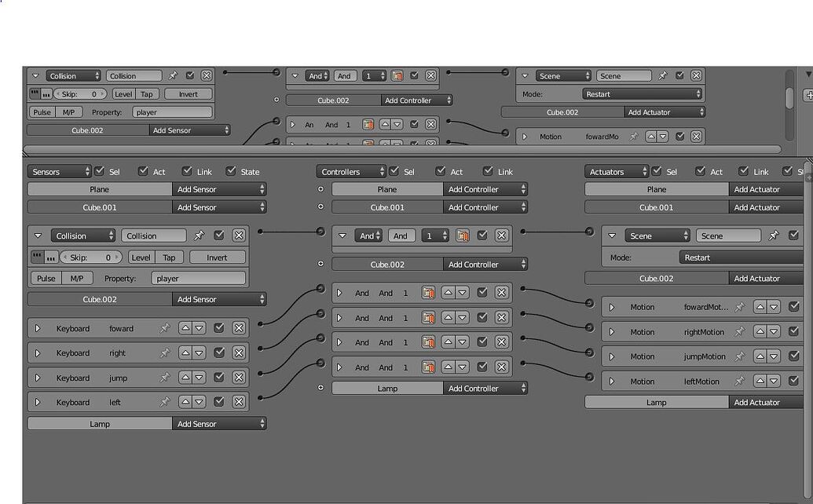Screen dimensions: 813x504
Task: Pin the rightMotion actuator
Action: 740,331
